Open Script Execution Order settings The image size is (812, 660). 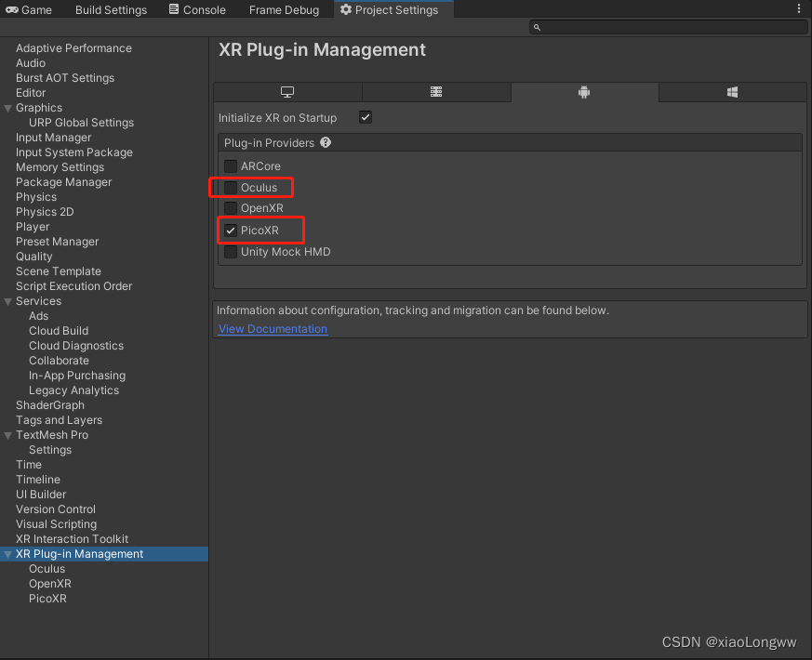click(74, 286)
